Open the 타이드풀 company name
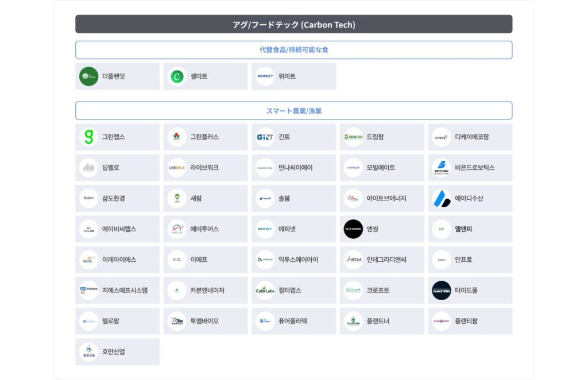This screenshot has width=588, height=380. click(x=466, y=290)
